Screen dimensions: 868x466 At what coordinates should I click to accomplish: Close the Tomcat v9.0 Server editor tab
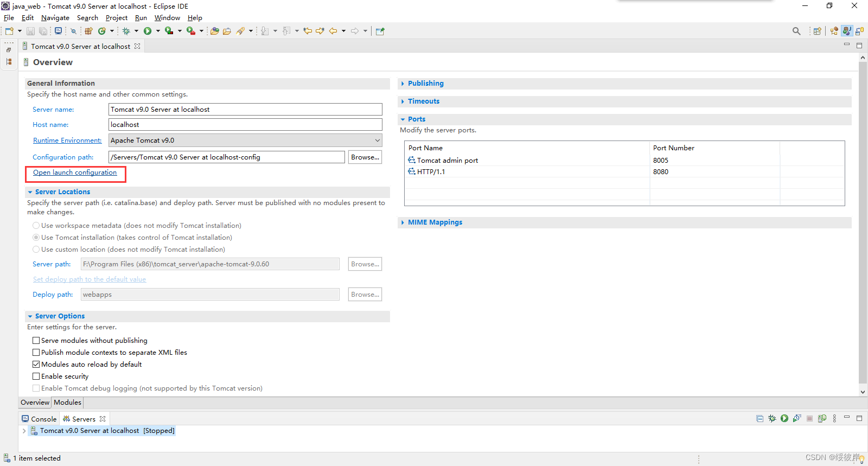(x=137, y=46)
